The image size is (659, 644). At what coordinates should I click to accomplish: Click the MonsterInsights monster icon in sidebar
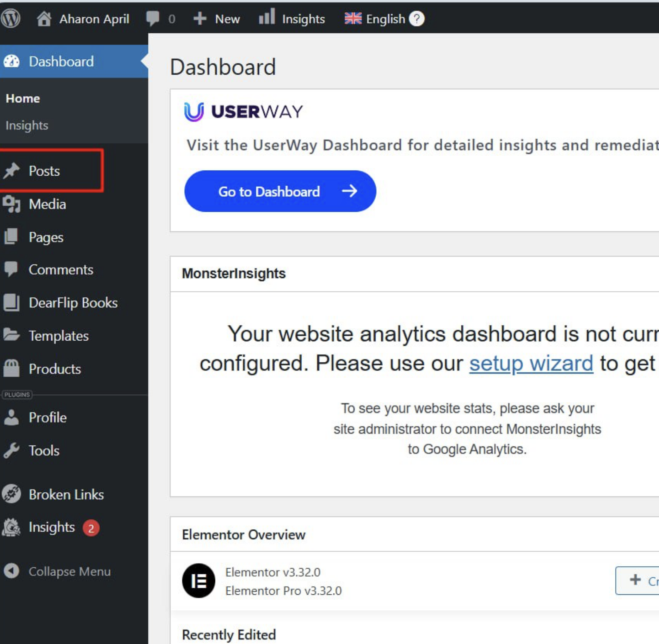tap(11, 527)
